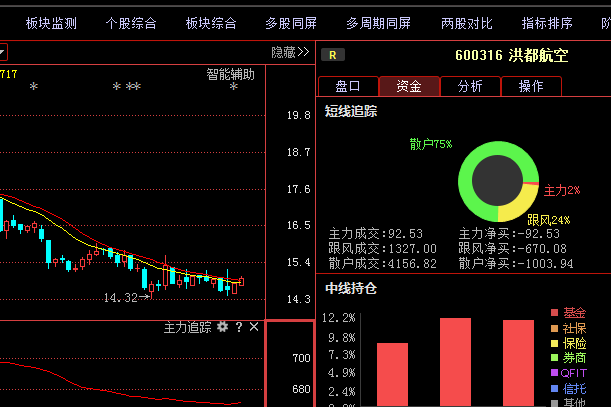Click 主力净买:-92.53 value
The image size is (611, 407).
pos(509,234)
